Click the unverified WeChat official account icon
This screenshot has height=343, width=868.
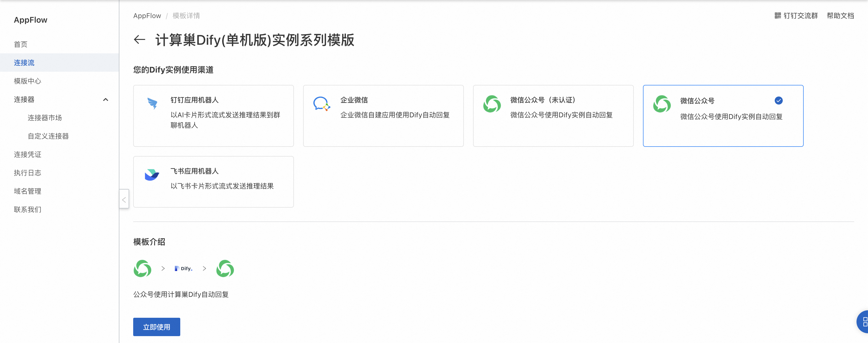(492, 104)
